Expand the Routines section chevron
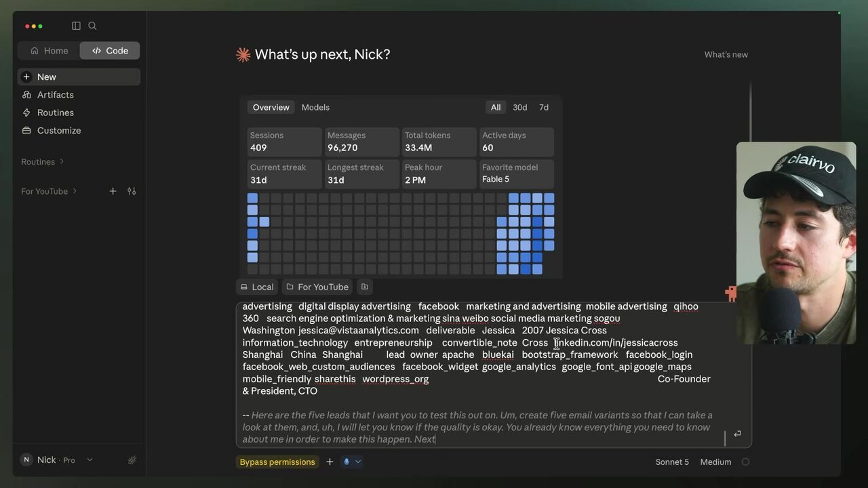This screenshot has height=488, width=868. pos(62,161)
